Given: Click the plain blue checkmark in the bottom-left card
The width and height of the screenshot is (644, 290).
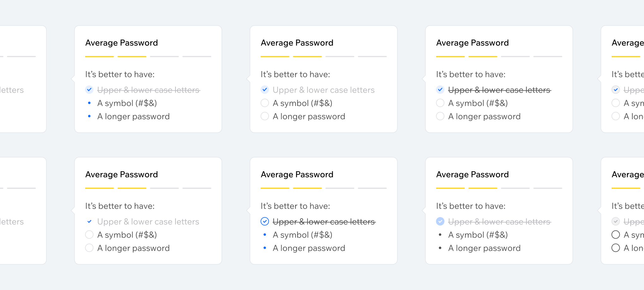Looking at the screenshot, I should tap(89, 221).
